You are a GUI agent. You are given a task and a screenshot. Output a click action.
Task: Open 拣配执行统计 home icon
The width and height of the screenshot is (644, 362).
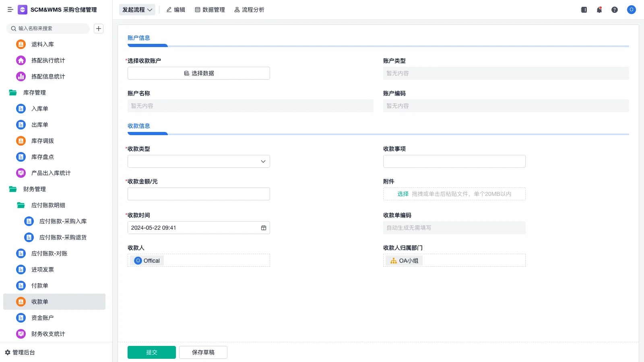[21, 60]
